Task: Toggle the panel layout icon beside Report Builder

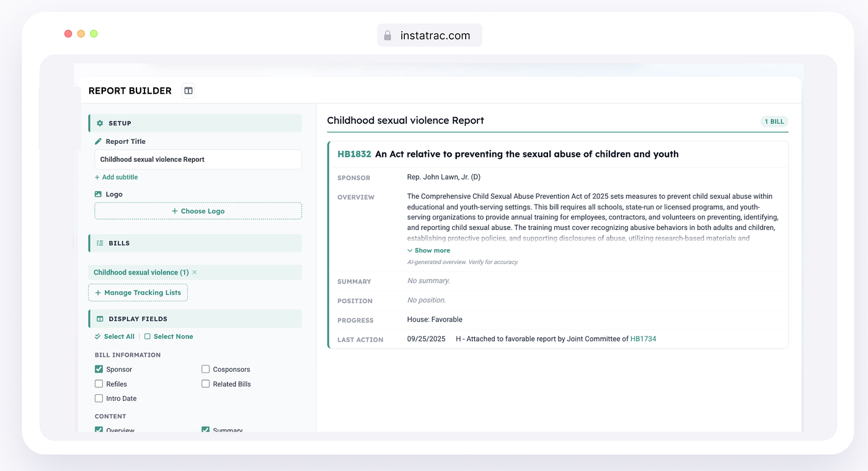Action: click(x=188, y=90)
